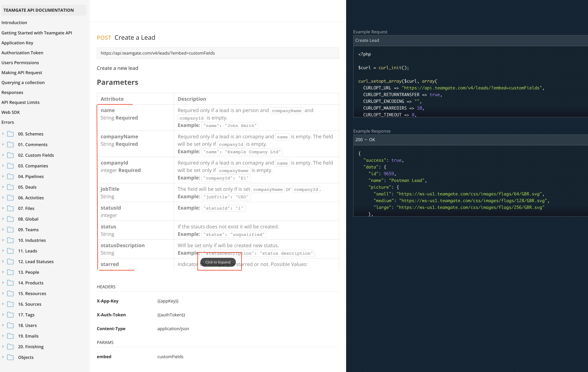This screenshot has width=588, height=372.
Task: Select the {{authToken}} header value
Action: tap(171, 315)
